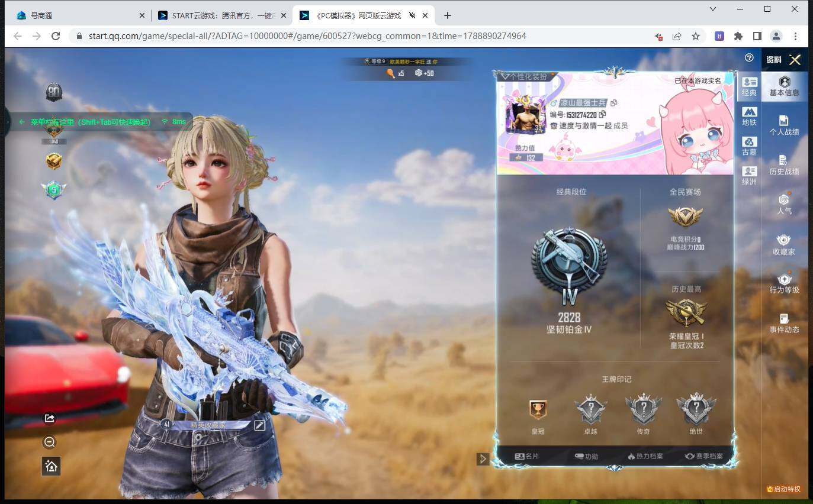Click the 全民赛场 esports badge
813x504 pixels.
click(x=685, y=217)
